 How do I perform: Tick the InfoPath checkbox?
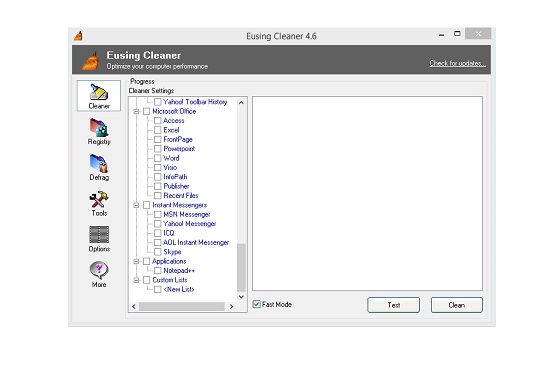158,177
